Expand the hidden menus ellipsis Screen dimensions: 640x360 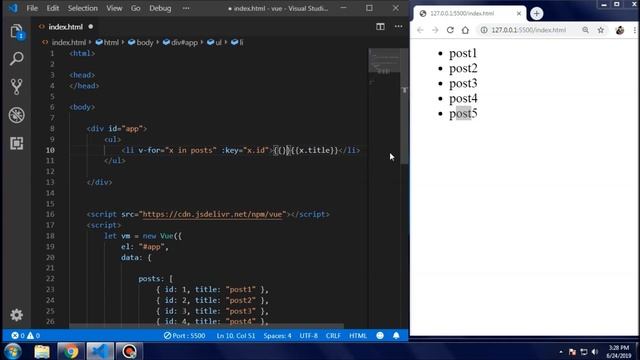click(186, 8)
